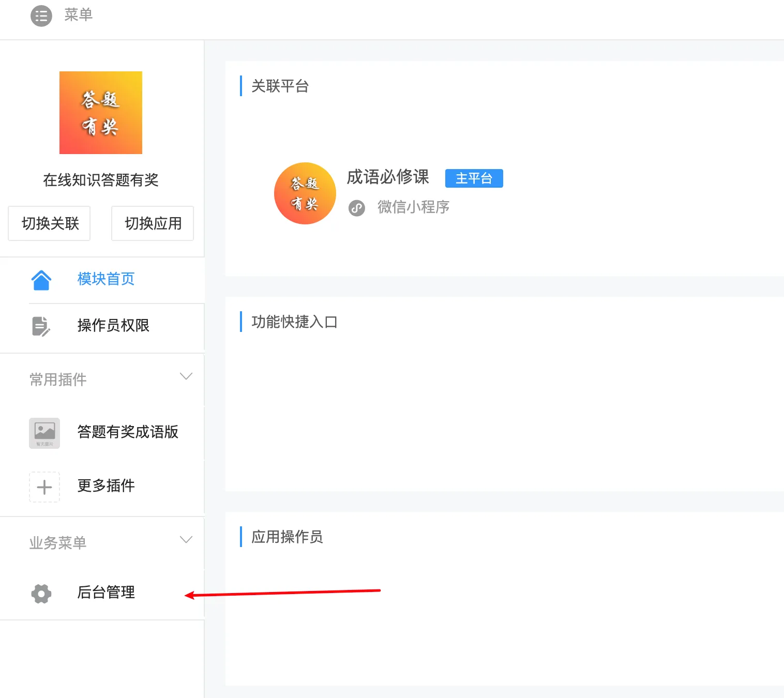Click the 在线知识答题有奖 app title
The image size is (784, 698).
101,180
